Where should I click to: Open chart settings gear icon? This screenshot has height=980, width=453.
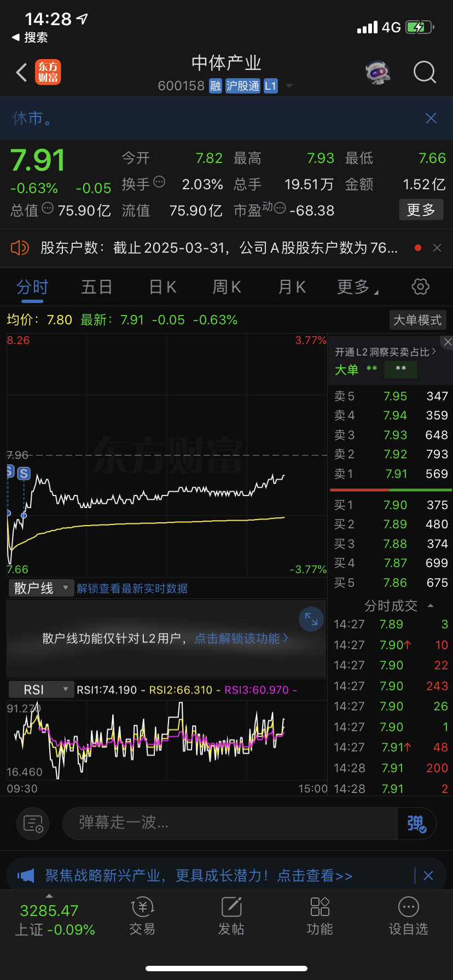[x=420, y=287]
